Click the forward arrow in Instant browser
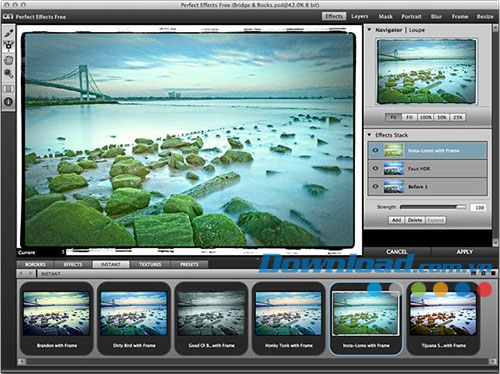This screenshot has height=374, width=500. (x=30, y=274)
